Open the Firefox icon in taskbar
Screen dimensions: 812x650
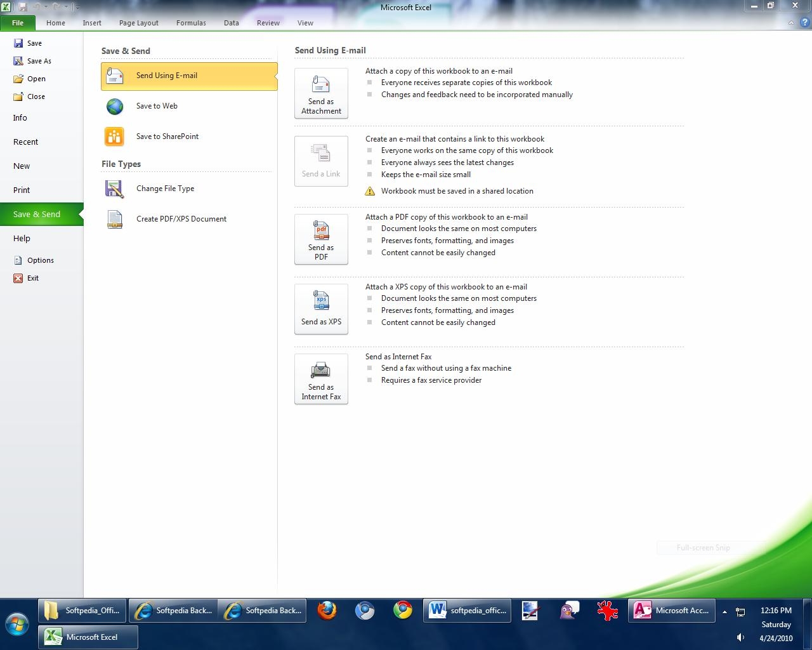pyautogui.click(x=327, y=611)
